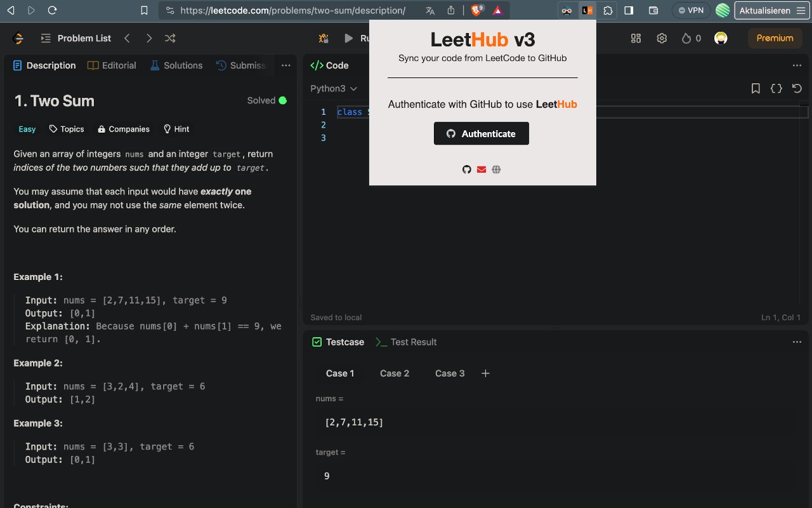Bookmark this page in the browser toolbar
Image resolution: width=812 pixels, height=508 pixels.
pos(144,10)
